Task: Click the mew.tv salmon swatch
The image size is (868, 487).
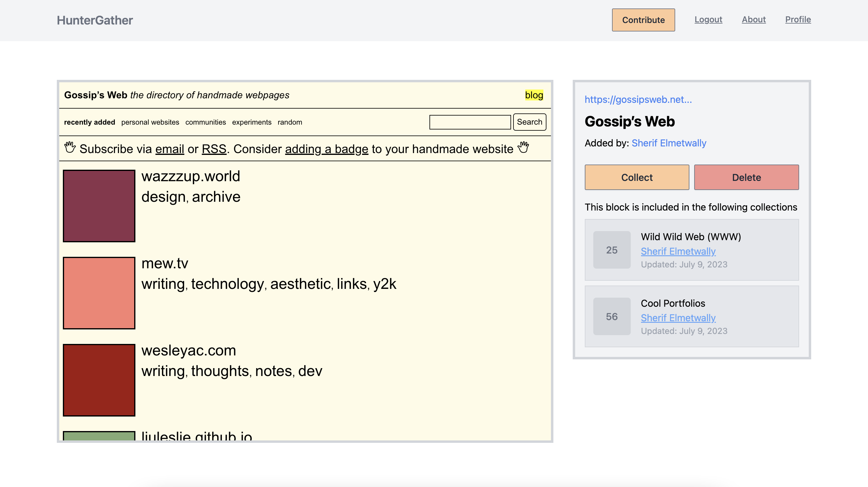Action: pos(99,293)
